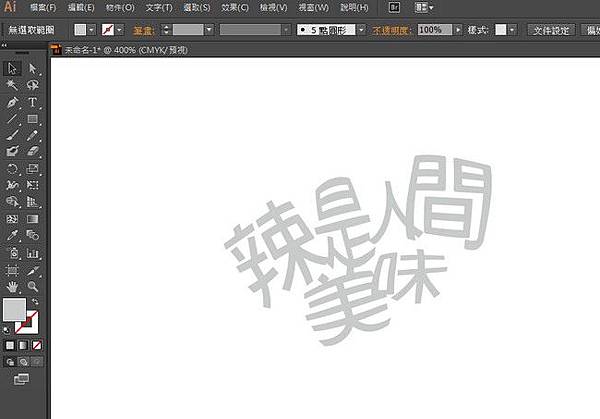The image size is (600, 419).
Task: Select the Gradient tool
Action: tap(33, 219)
